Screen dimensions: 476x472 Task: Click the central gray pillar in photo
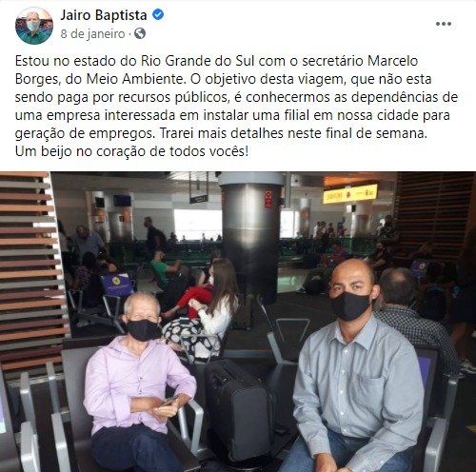[x=250, y=235]
